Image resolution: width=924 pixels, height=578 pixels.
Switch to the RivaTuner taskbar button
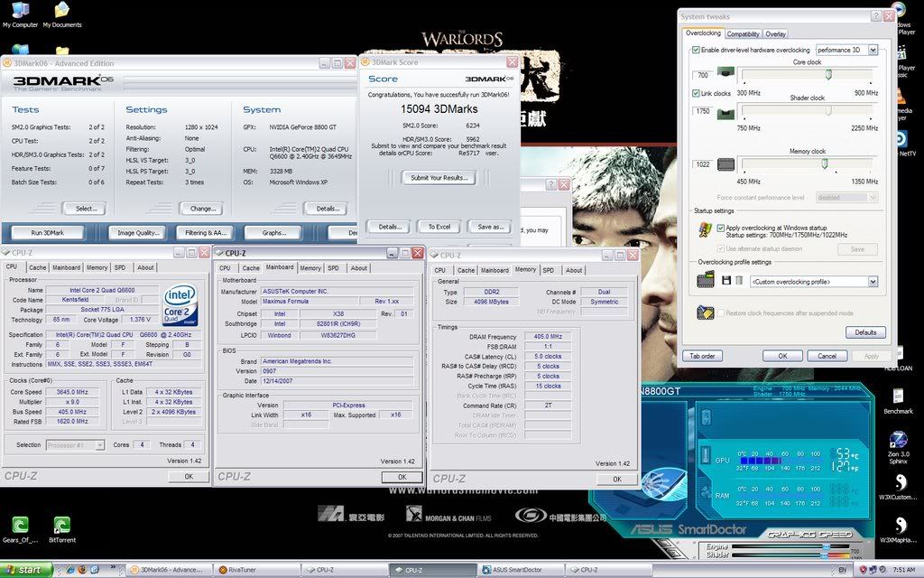point(255,570)
